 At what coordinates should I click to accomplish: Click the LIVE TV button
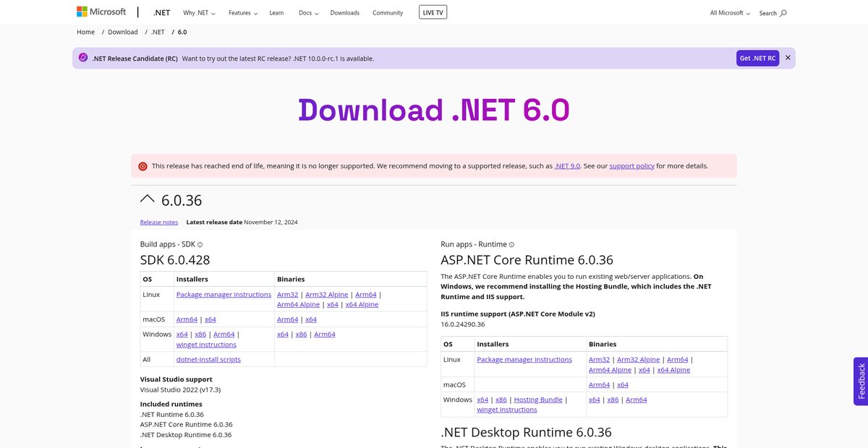(x=433, y=12)
